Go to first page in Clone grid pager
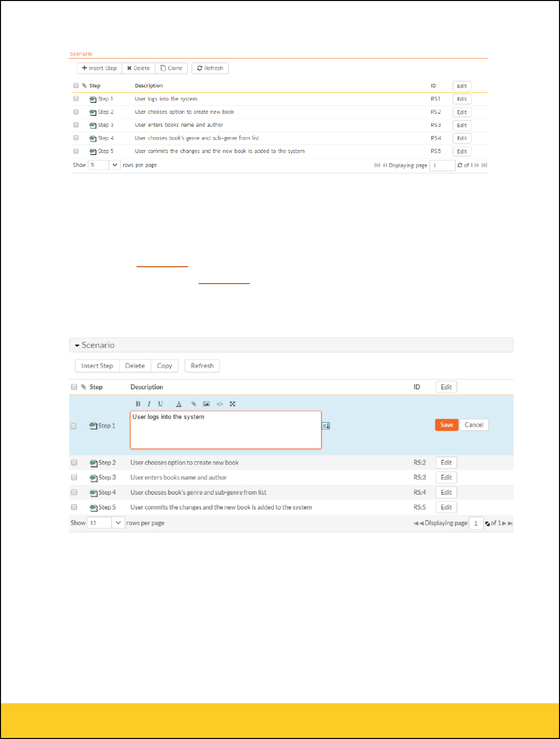560x739 pixels. click(377, 165)
